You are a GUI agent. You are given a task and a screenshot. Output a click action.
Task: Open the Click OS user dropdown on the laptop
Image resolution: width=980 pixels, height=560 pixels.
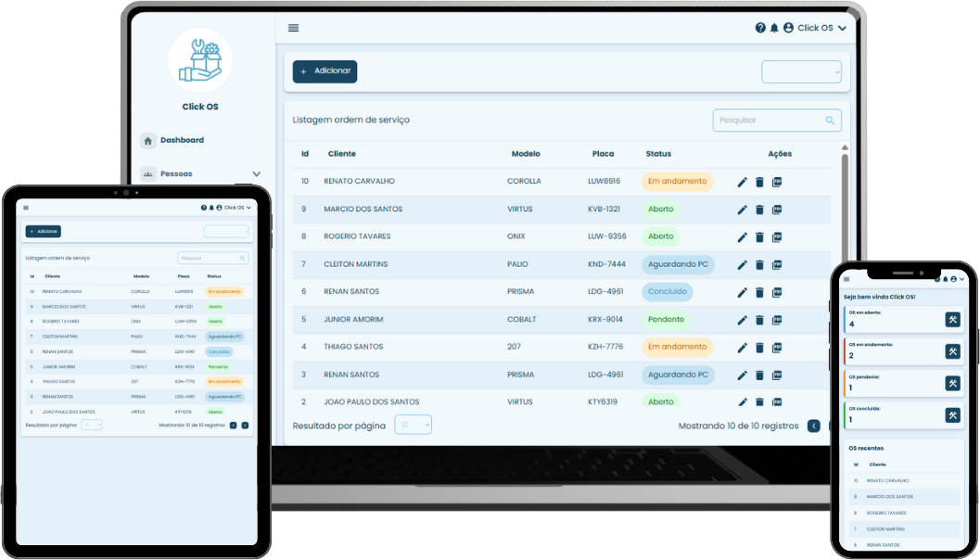[815, 28]
